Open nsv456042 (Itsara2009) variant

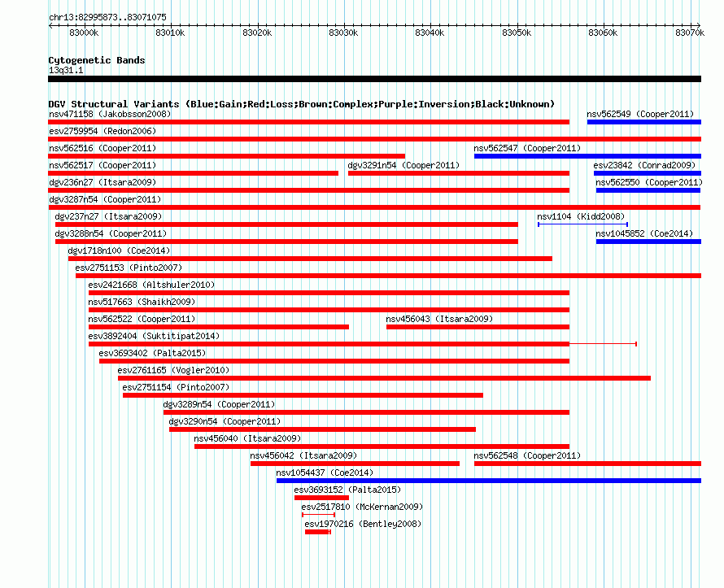pos(303,455)
